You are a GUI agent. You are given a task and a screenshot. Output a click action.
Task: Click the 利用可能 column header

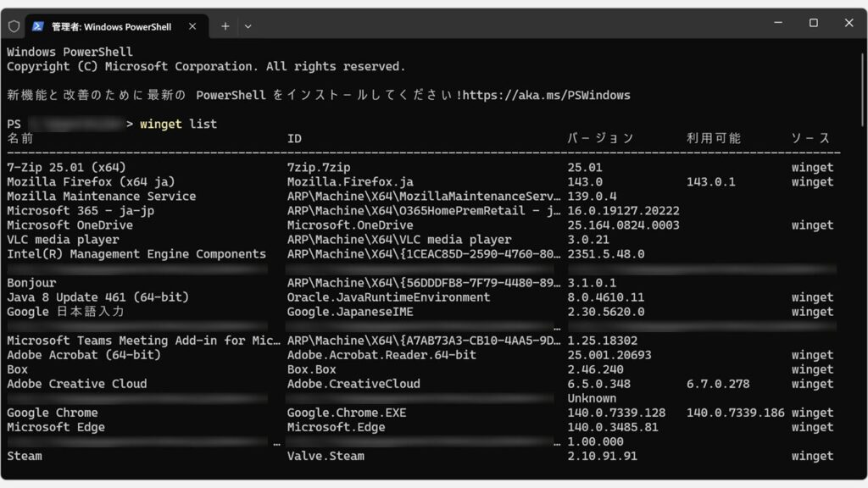pos(714,138)
